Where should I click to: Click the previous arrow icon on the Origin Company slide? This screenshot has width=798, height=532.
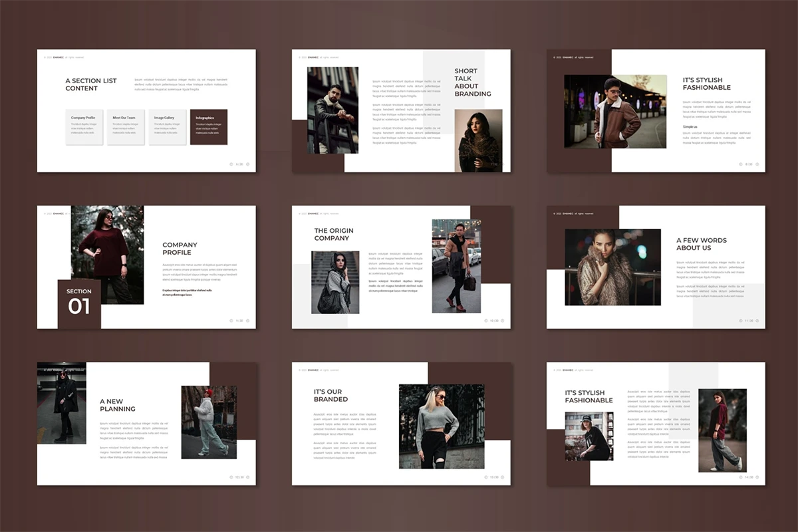485,321
